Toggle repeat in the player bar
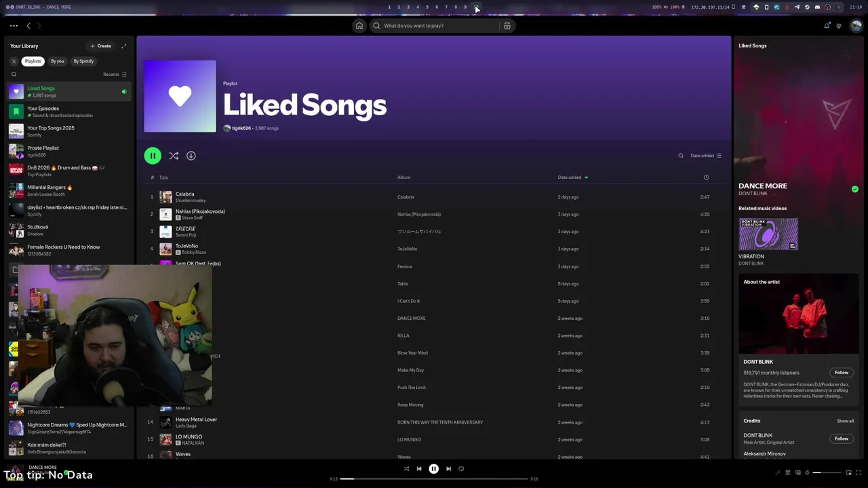 tap(461, 469)
